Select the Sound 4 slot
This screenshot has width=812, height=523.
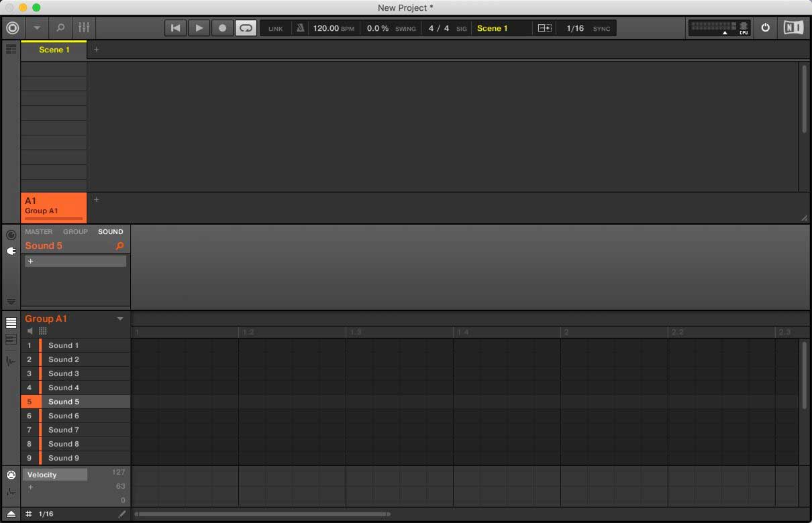76,388
